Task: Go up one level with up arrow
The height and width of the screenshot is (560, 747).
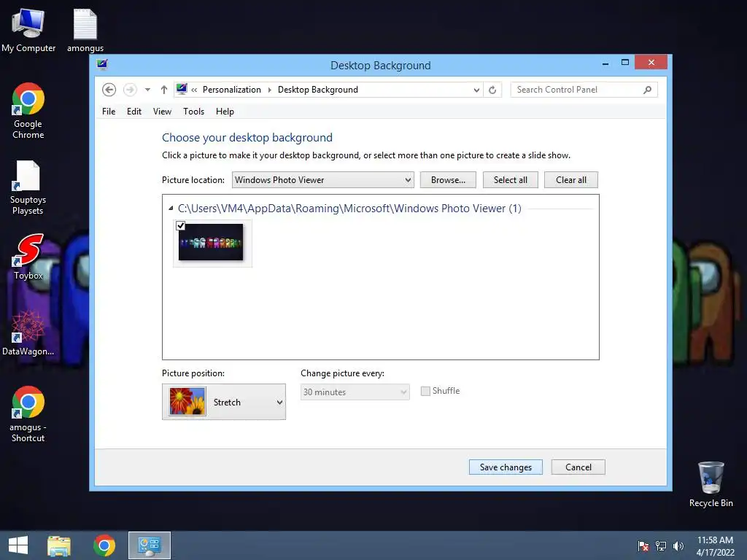Action: point(164,90)
